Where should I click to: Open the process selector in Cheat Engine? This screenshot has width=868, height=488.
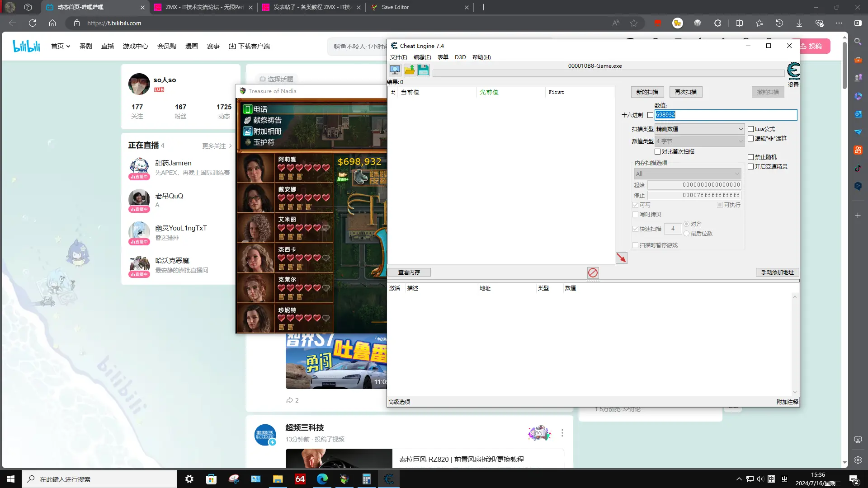[395, 70]
